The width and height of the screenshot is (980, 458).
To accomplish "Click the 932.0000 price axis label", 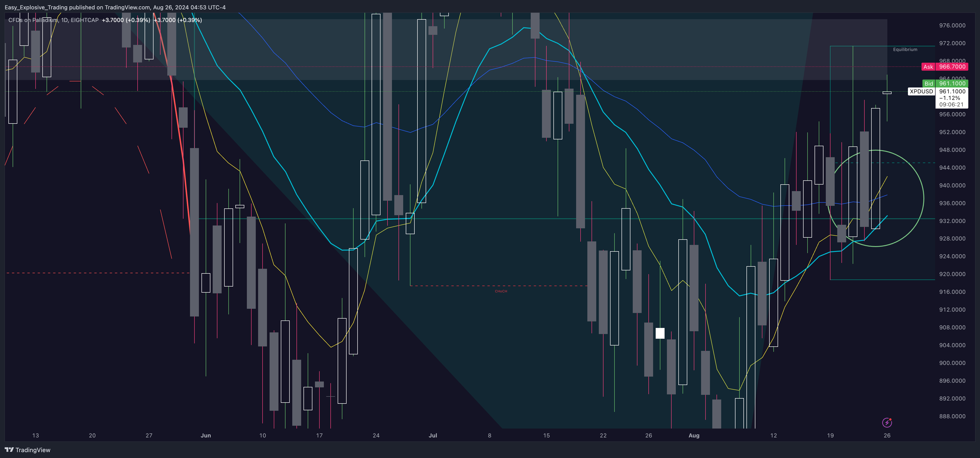I will pyautogui.click(x=952, y=221).
